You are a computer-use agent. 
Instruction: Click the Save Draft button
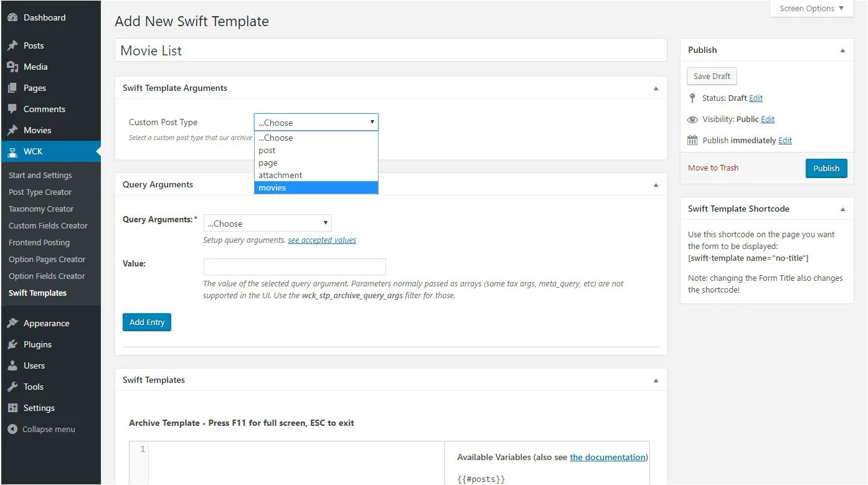click(x=712, y=76)
